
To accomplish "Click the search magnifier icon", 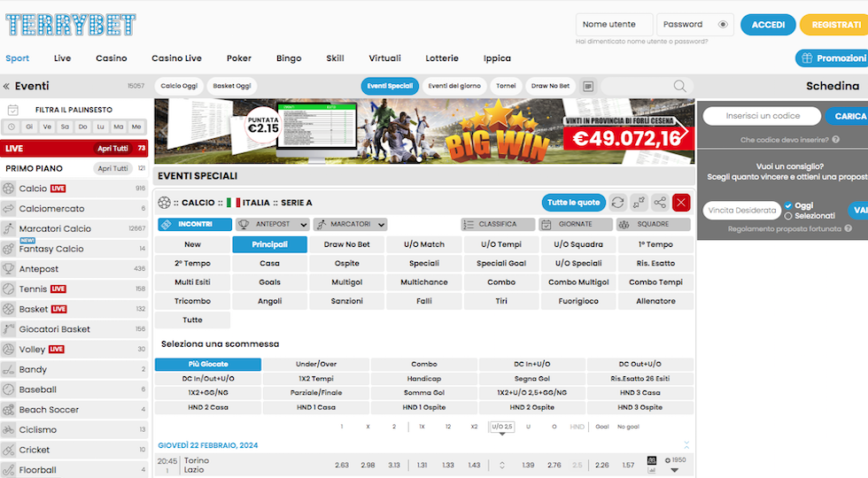I will 679,86.
